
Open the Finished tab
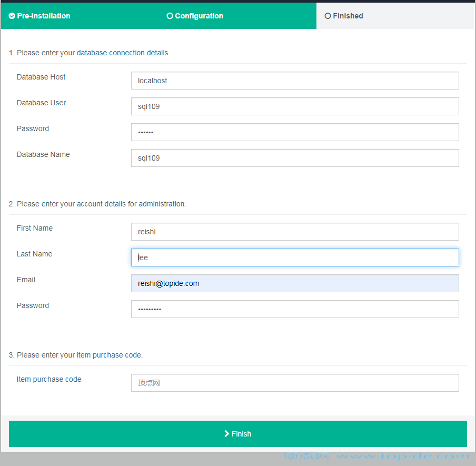tap(348, 16)
